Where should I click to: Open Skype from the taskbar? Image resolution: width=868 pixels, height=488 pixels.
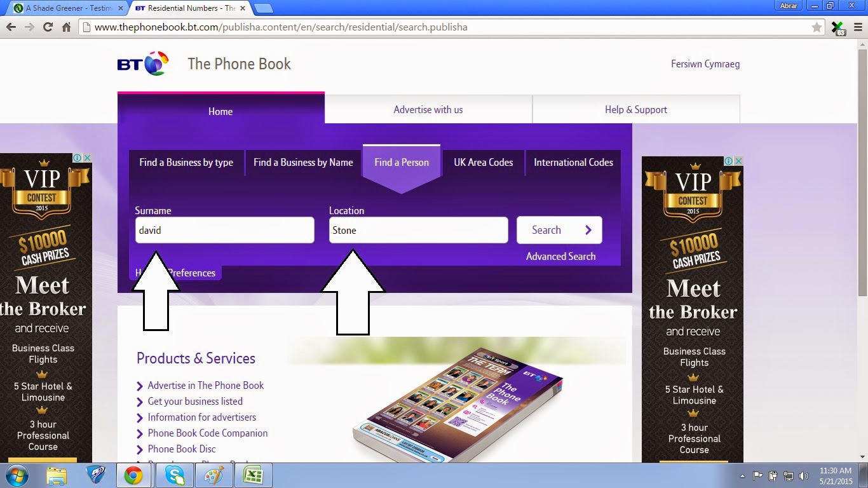coord(174,475)
